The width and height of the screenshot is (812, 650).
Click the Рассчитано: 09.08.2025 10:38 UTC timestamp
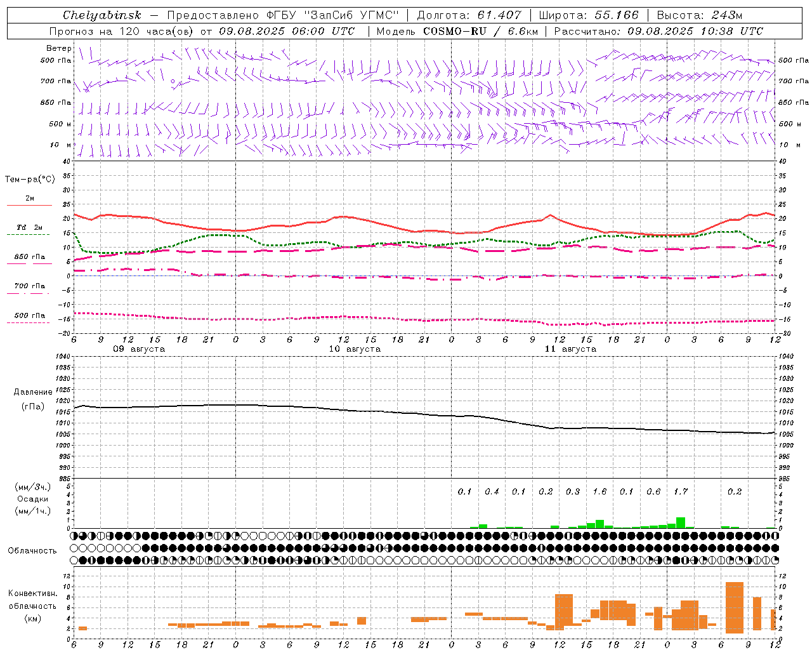tap(658, 31)
